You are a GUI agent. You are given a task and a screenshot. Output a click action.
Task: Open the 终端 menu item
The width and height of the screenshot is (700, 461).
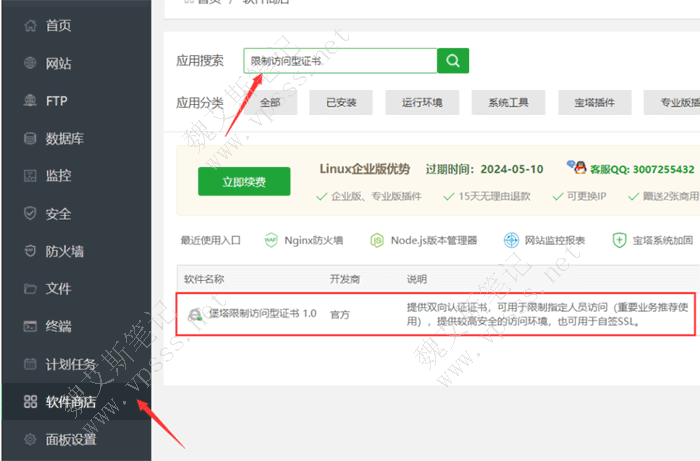click(x=76, y=326)
